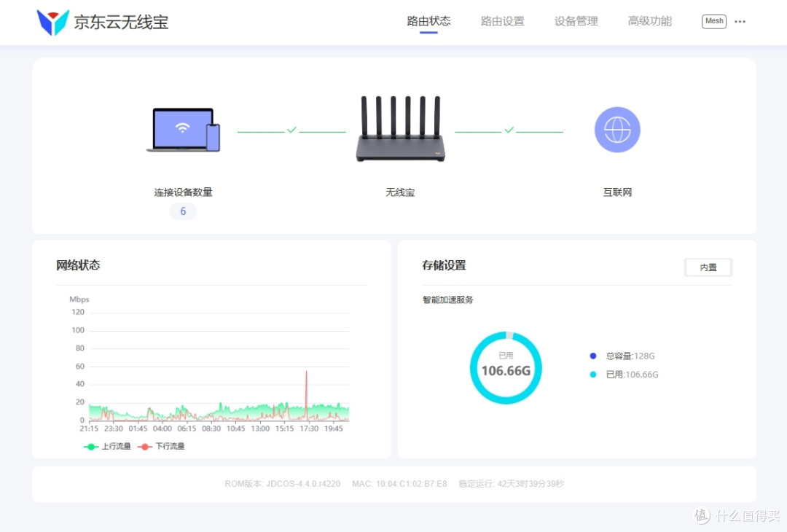Image resolution: width=787 pixels, height=532 pixels.
Task: Click the 存储设置 heading
Action: pos(445,265)
